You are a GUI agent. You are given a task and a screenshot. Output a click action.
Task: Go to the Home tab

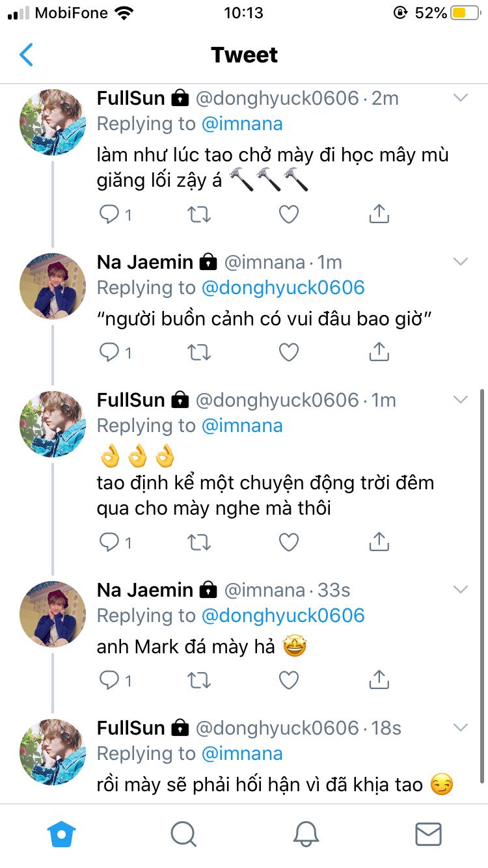click(x=62, y=833)
